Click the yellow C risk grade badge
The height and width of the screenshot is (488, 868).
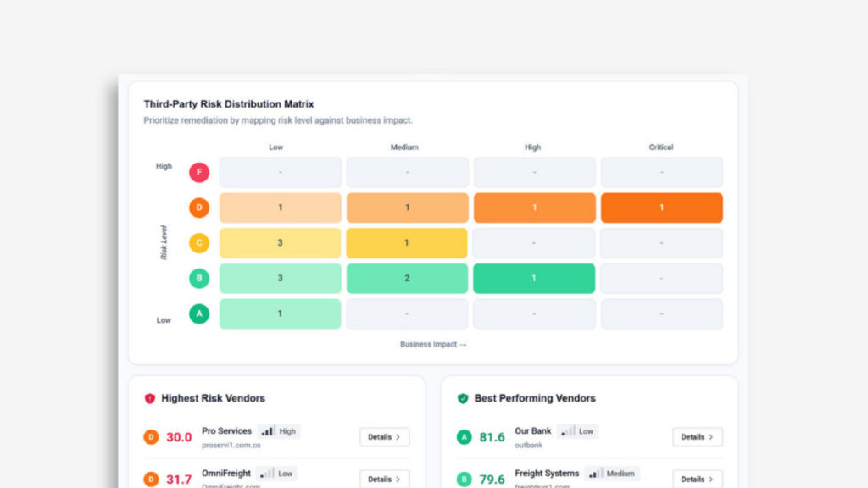(198, 243)
